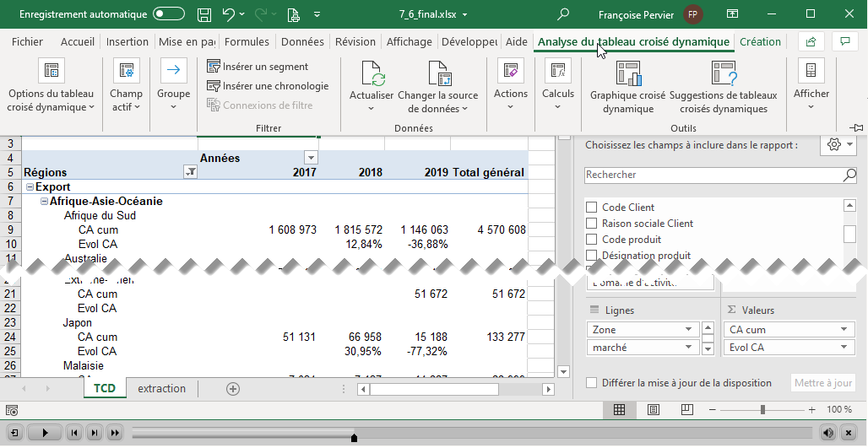868x448 pixels.
Task: Open the Formules ribbon tab
Action: tap(247, 42)
